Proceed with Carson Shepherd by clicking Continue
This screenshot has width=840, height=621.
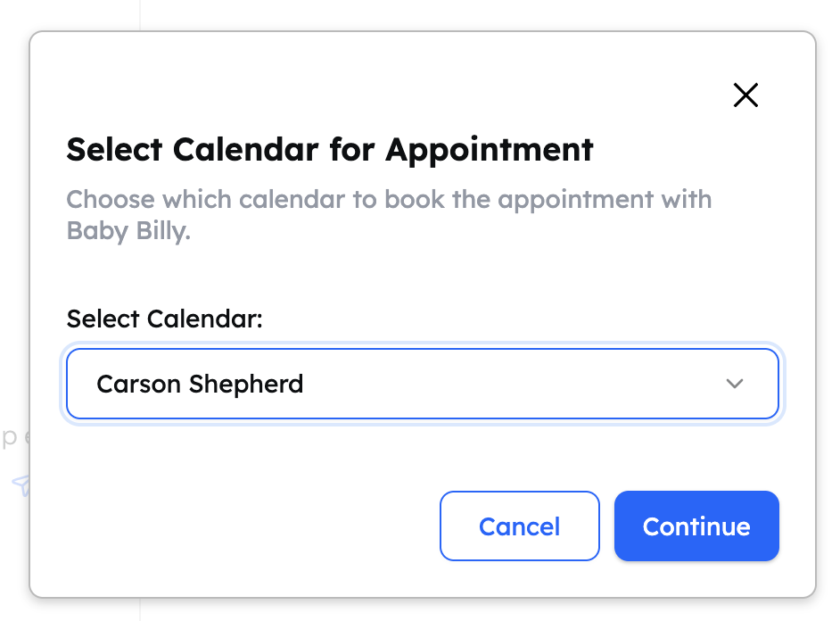coord(696,526)
